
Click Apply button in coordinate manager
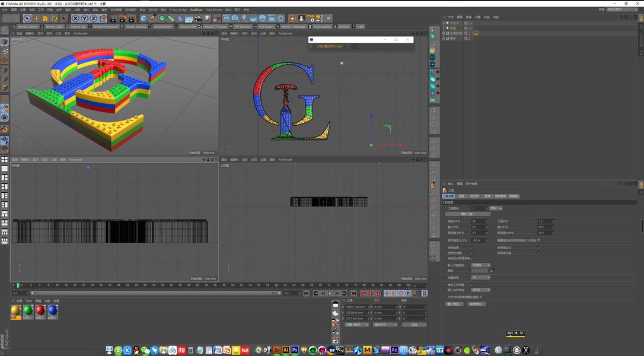[414, 325]
